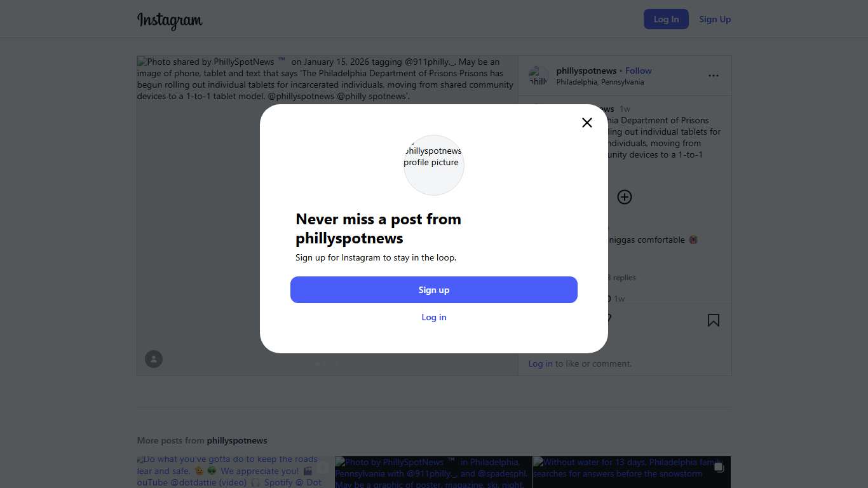Follow the phillyspotnews account
Image resolution: width=868 pixels, height=488 pixels.
tap(639, 71)
